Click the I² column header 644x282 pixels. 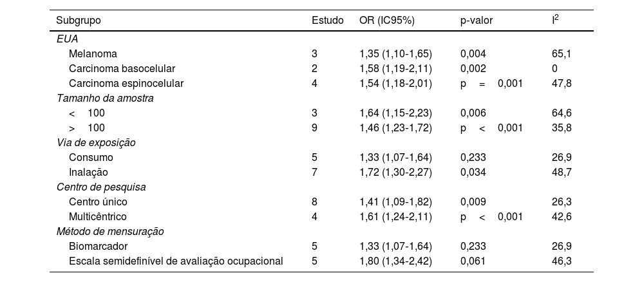point(555,21)
